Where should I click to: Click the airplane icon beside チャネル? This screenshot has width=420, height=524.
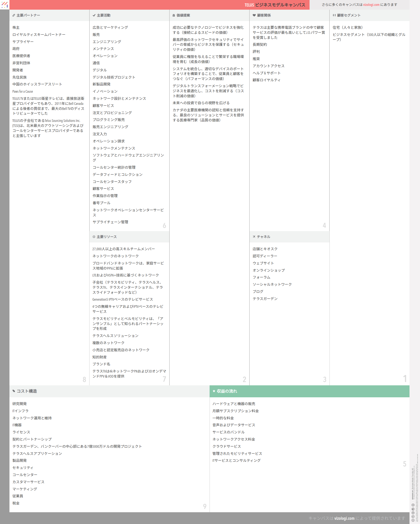pos(254,237)
